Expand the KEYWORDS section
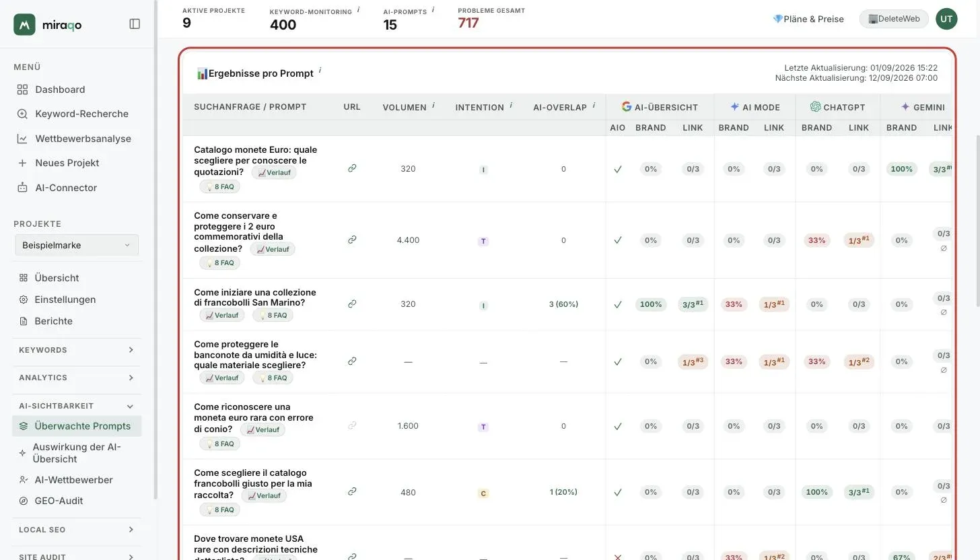 click(77, 350)
